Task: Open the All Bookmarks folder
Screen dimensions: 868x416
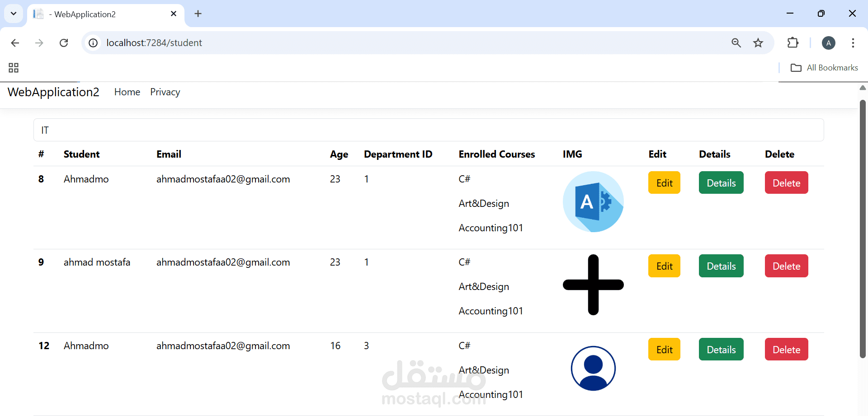Action: tap(824, 68)
